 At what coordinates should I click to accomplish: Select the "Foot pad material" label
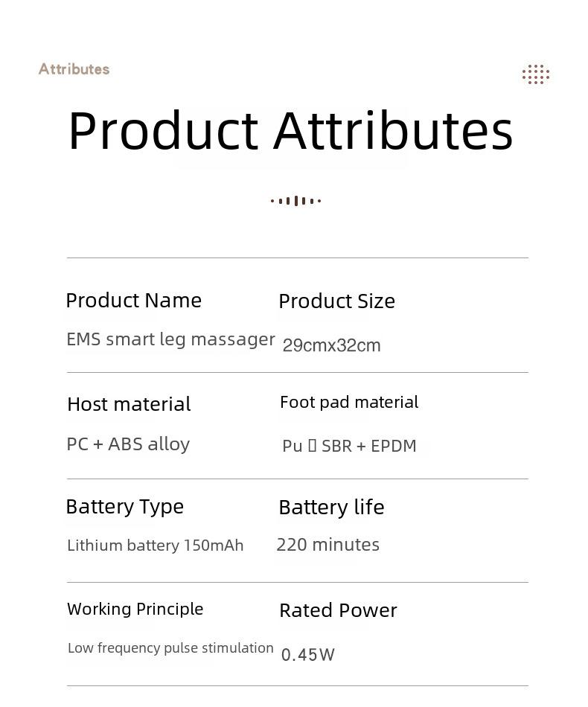click(x=349, y=402)
